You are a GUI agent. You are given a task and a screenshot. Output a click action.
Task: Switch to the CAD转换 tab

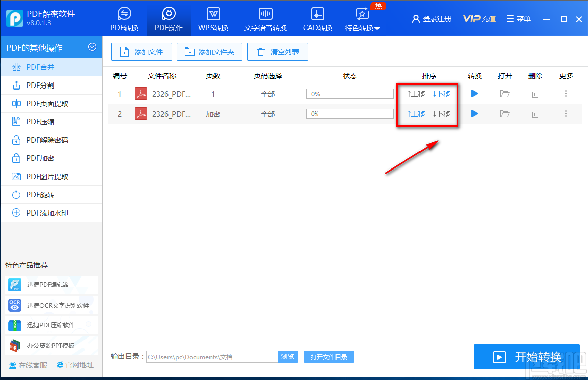317,19
